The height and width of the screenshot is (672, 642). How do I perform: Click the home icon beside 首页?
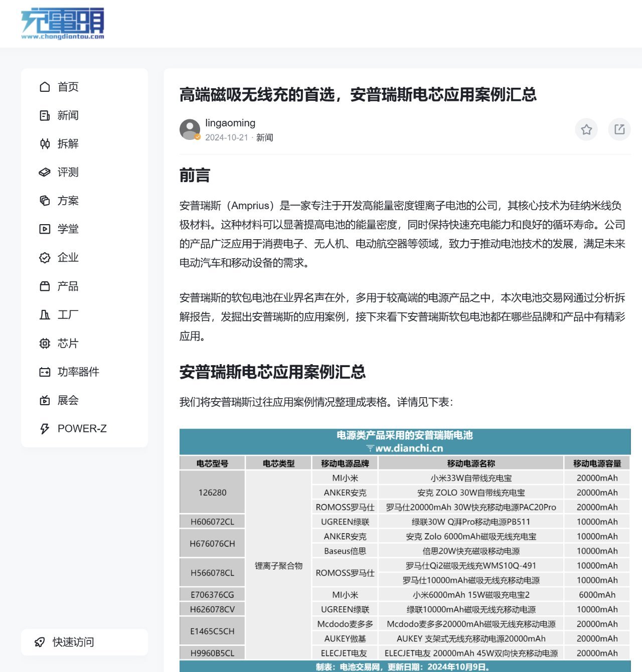45,87
